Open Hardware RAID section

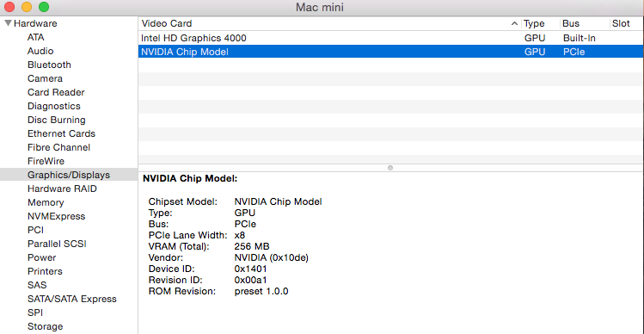[62, 189]
